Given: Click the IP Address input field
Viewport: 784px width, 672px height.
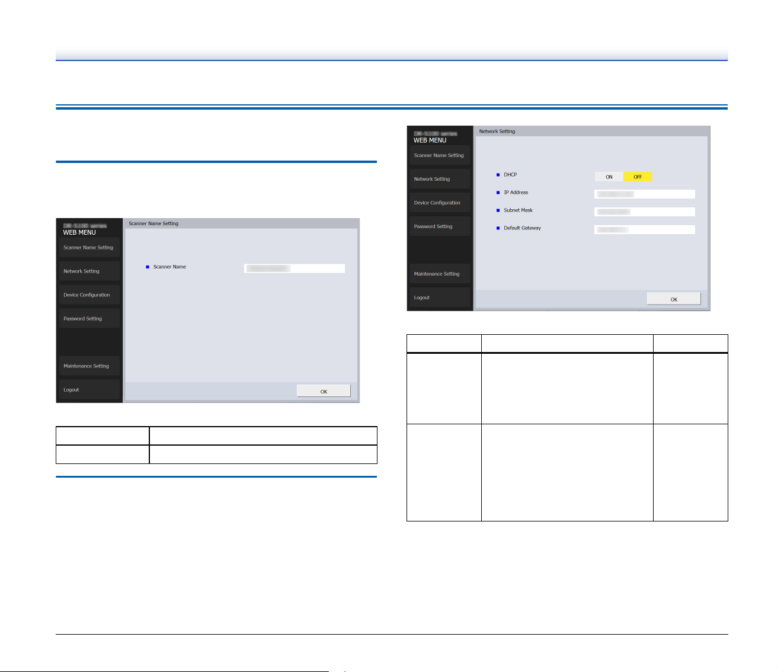Looking at the screenshot, I should point(644,194).
